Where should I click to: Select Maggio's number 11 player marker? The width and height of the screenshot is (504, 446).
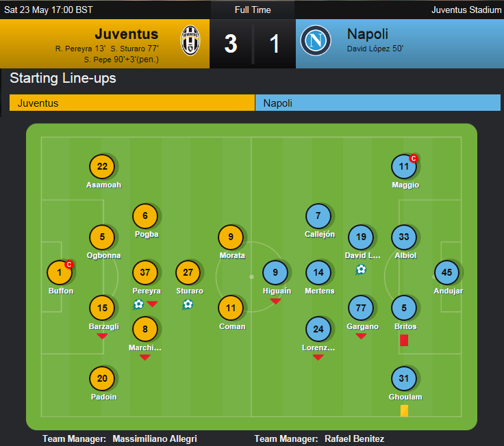click(x=404, y=166)
